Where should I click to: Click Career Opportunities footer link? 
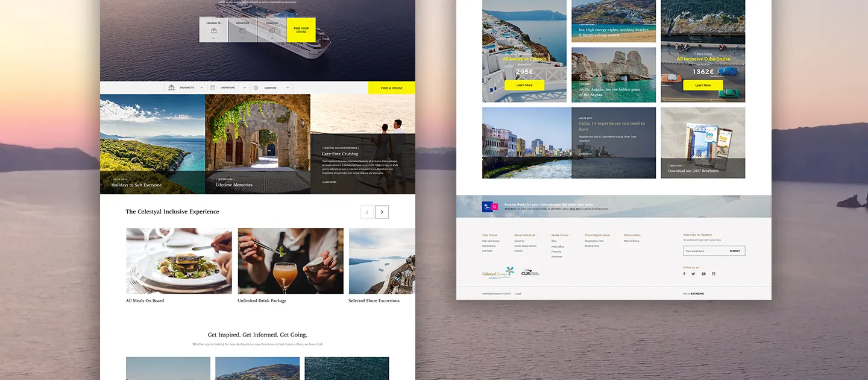pos(525,246)
